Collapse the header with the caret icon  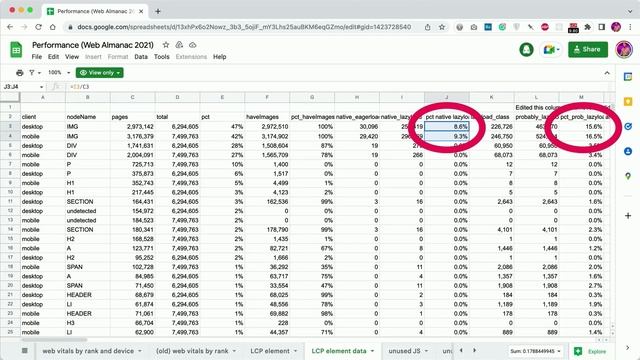[607, 73]
